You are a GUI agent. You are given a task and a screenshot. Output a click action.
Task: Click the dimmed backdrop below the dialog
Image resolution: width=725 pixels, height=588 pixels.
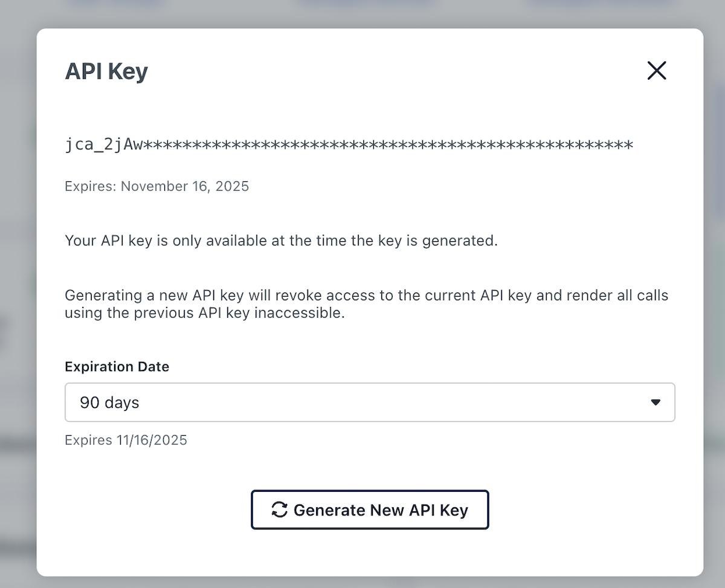[x=362, y=582]
